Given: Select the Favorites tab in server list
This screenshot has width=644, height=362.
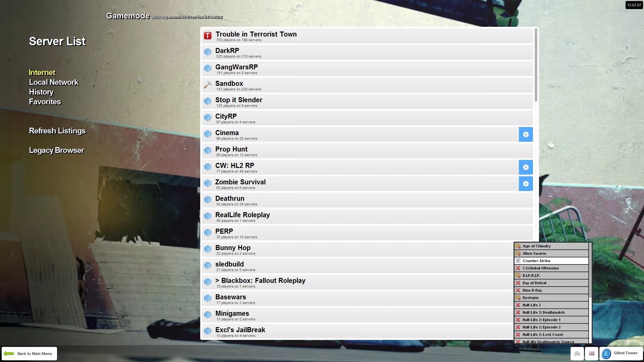Looking at the screenshot, I should pos(44,102).
